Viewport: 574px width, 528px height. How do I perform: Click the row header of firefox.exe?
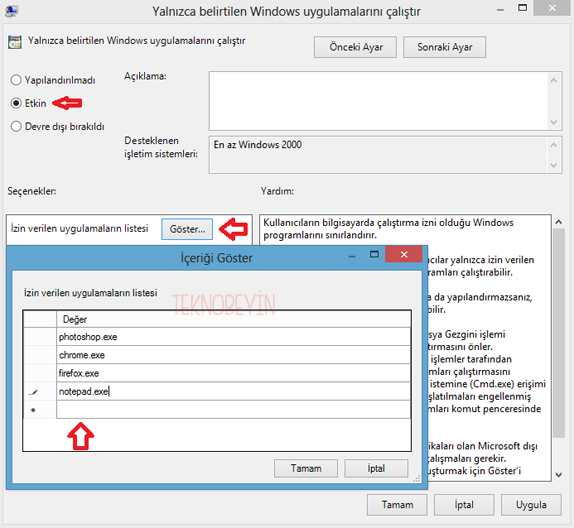pos(40,373)
